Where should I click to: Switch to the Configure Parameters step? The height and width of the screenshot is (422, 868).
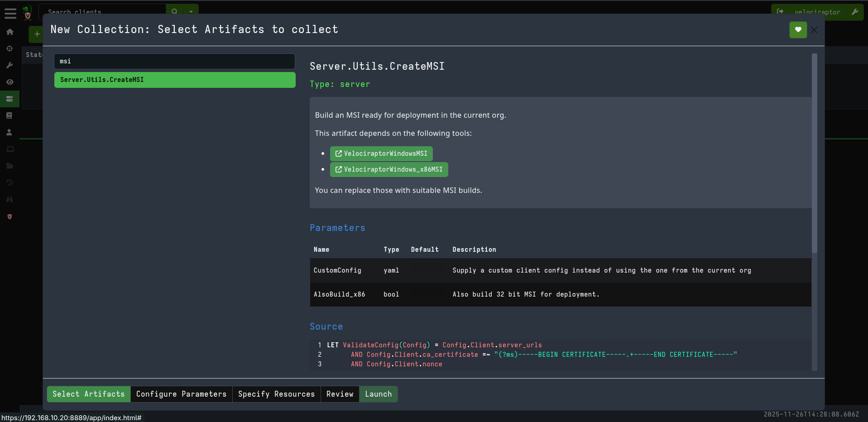[181, 394]
